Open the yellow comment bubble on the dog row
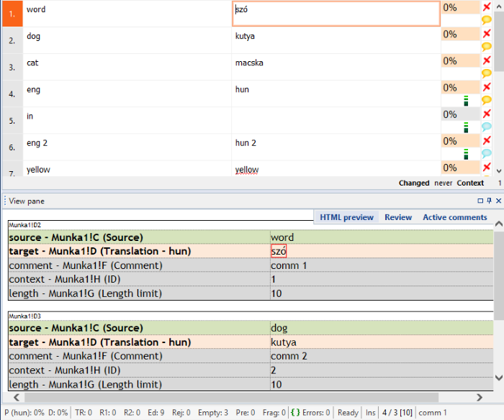This screenshot has height=420, width=504. pos(487,47)
